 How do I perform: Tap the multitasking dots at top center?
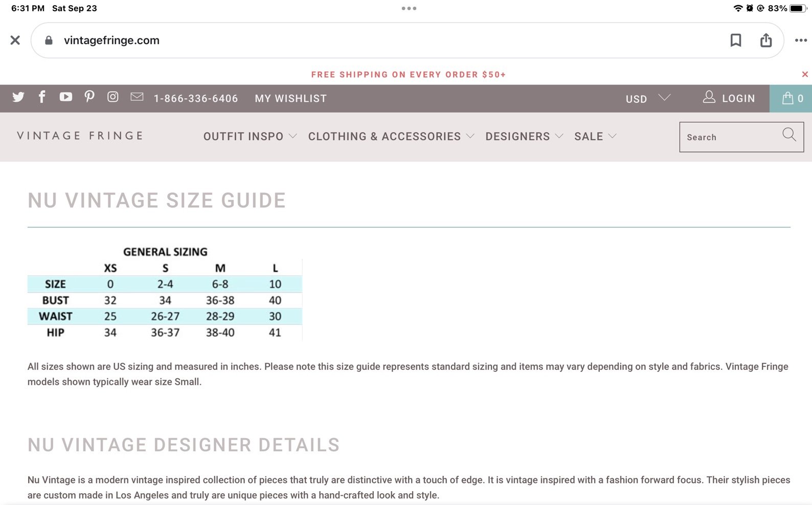coord(409,8)
